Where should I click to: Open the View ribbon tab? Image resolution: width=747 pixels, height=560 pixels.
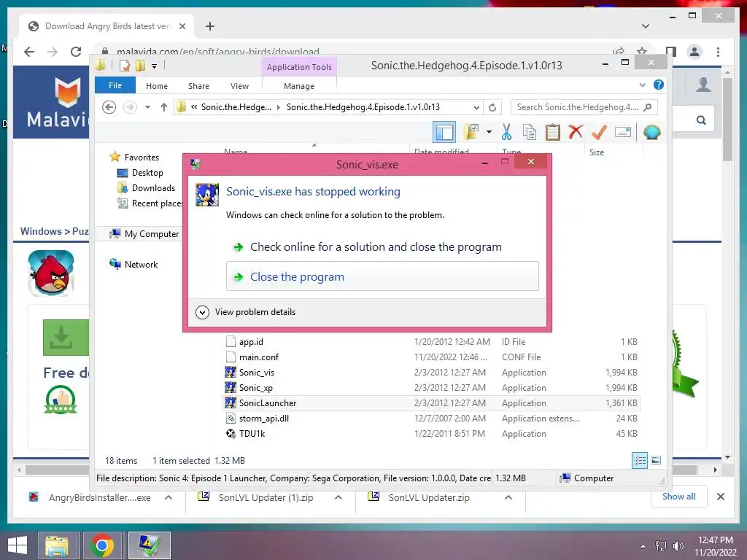click(x=239, y=86)
